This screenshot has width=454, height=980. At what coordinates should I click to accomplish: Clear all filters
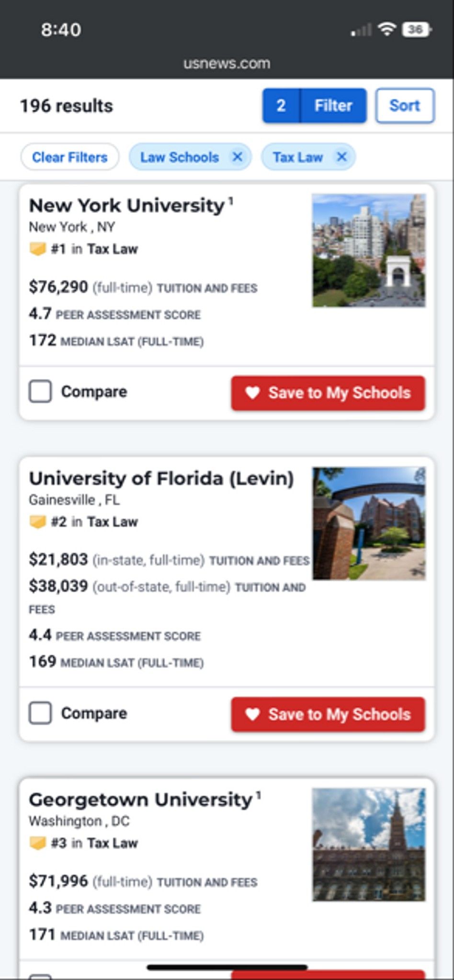[x=70, y=157]
